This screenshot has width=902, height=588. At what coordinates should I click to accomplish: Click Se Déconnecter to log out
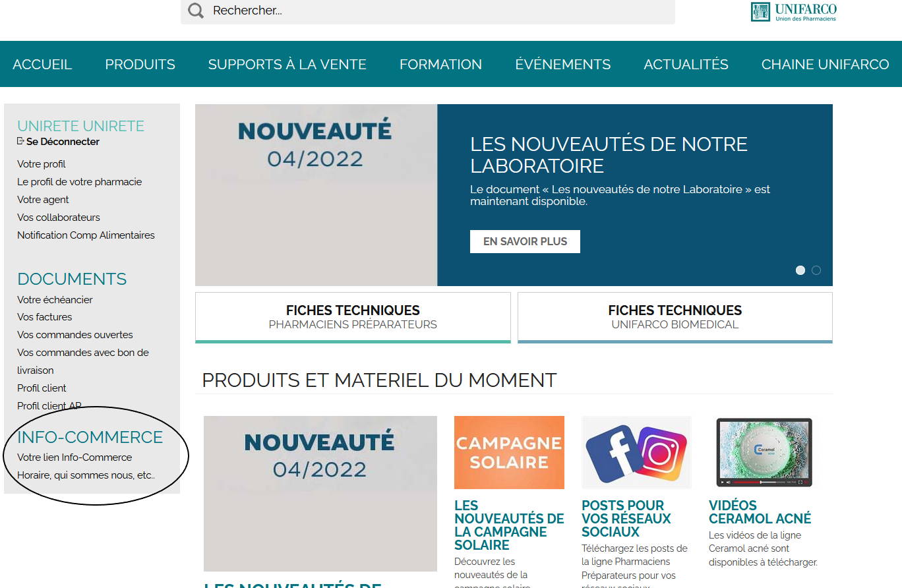point(63,142)
